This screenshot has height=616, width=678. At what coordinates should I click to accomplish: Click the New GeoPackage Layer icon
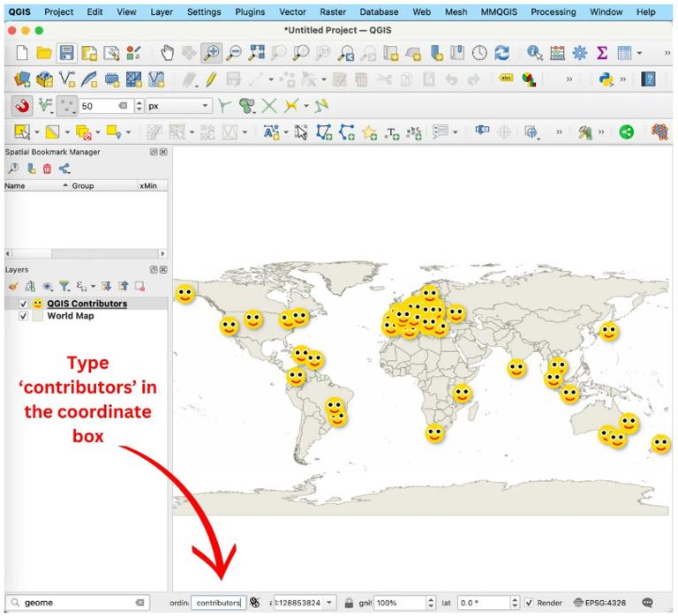pyautogui.click(x=44, y=79)
